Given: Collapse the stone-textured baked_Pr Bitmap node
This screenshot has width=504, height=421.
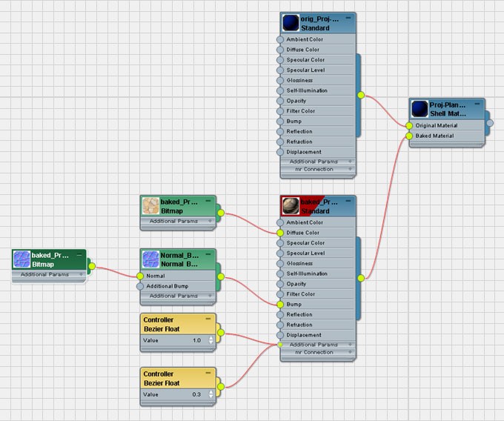Looking at the screenshot, I should [208, 201].
